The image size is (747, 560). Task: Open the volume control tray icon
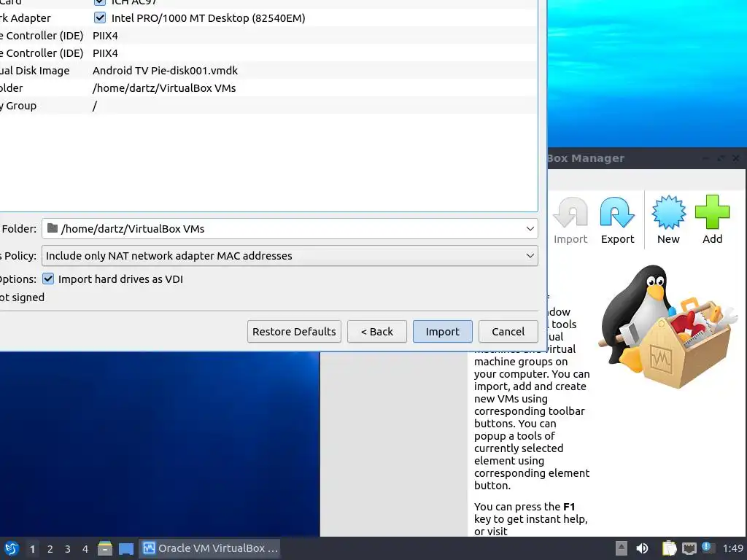642,548
